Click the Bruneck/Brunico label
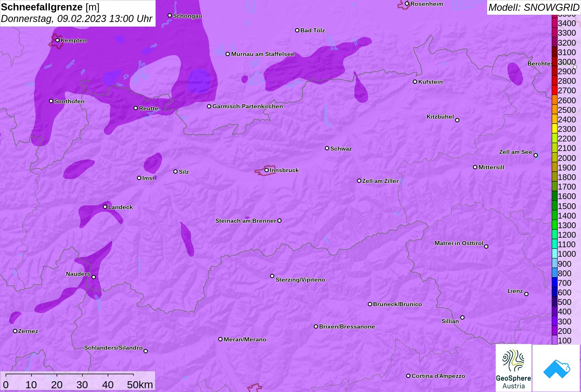This screenshot has height=392, width=581. [398, 304]
